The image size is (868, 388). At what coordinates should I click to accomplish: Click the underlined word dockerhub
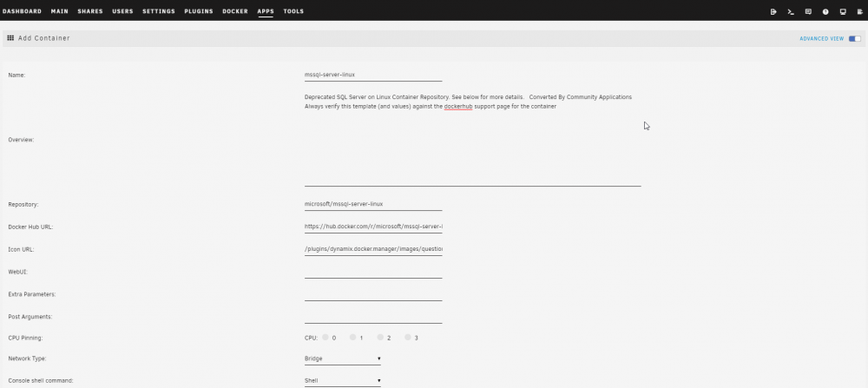click(x=457, y=106)
